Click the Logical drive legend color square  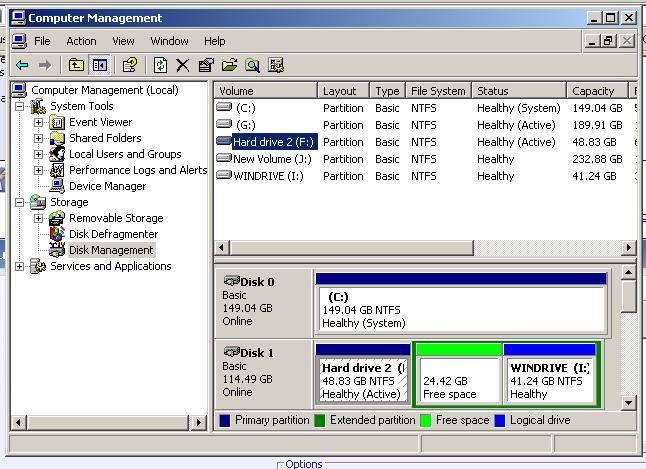[500, 421]
